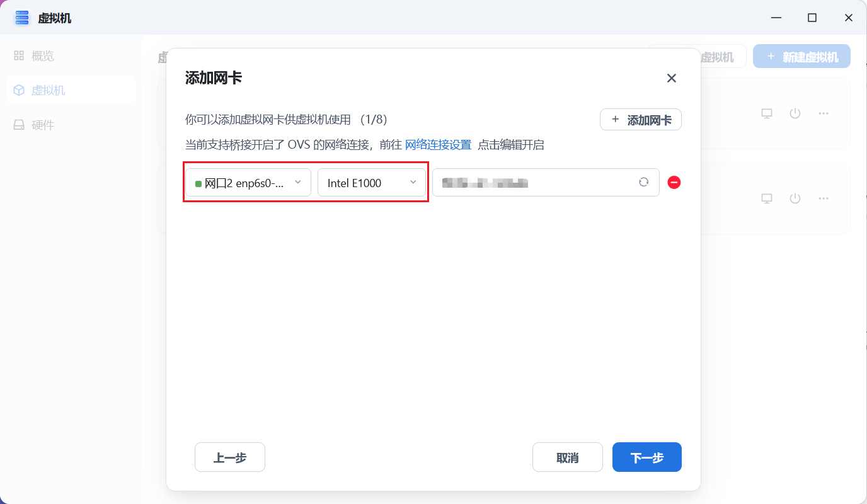
Task: Close the 添加网卡 dialog with the X
Action: click(672, 78)
